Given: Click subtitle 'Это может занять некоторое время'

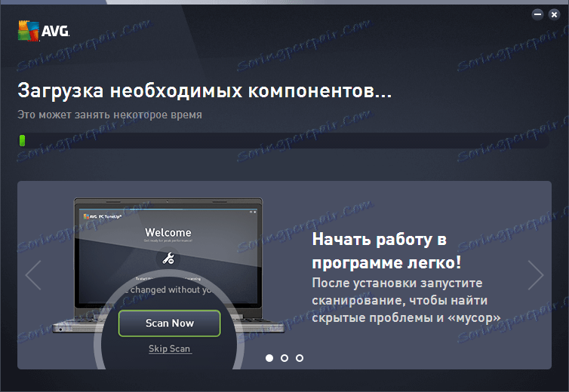Looking at the screenshot, I should (x=109, y=115).
